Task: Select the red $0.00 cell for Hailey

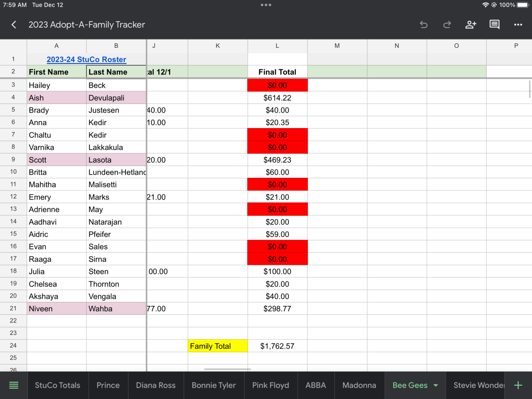Action: click(277, 85)
